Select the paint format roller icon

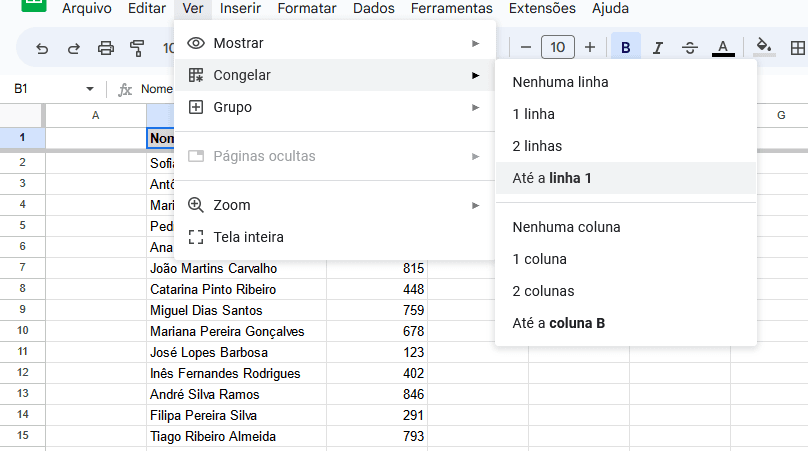click(x=138, y=47)
